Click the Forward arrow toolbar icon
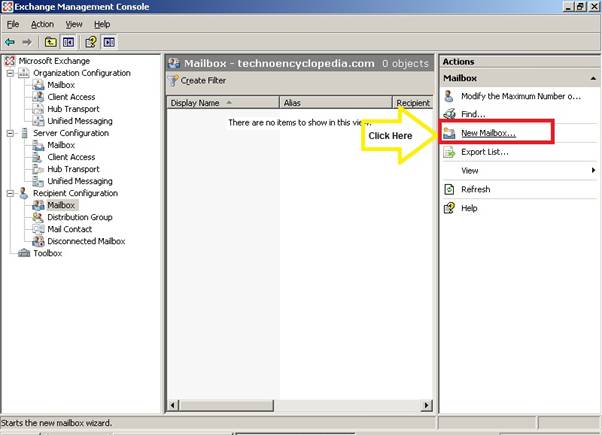The image size is (602, 435). [x=27, y=42]
